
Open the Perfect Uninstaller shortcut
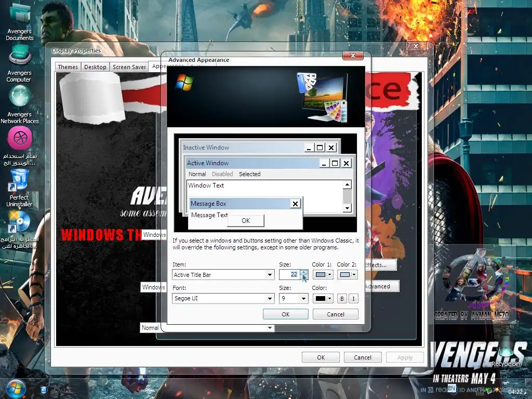pos(19,188)
